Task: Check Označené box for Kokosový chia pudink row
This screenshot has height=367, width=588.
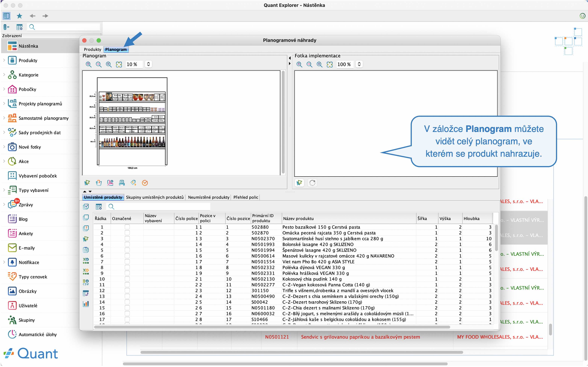Action: pos(127,279)
